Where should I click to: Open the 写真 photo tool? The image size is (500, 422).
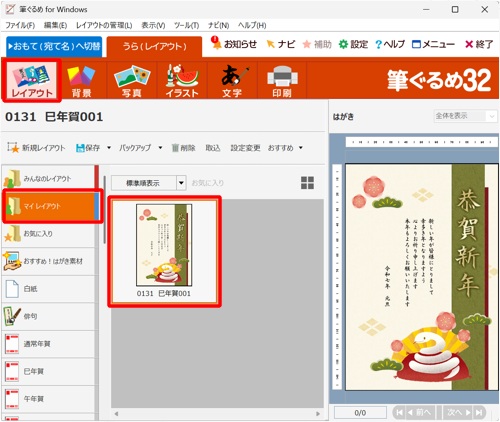click(132, 80)
